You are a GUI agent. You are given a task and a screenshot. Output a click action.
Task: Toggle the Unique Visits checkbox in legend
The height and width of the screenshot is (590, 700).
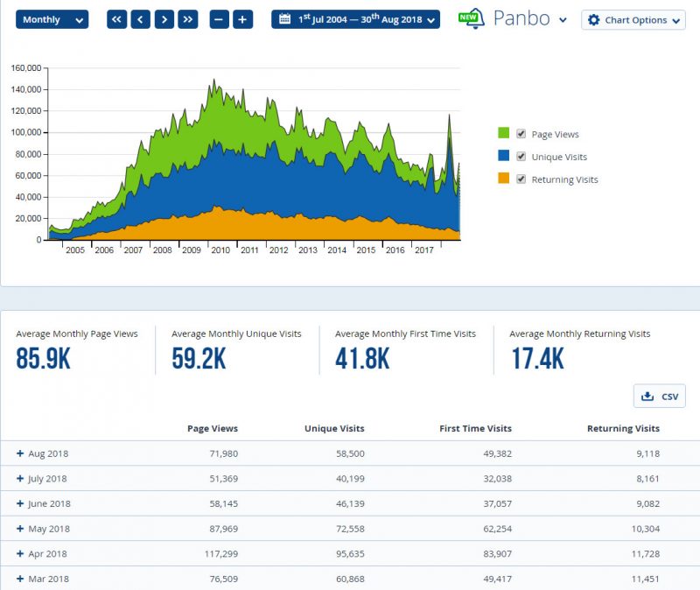point(521,157)
